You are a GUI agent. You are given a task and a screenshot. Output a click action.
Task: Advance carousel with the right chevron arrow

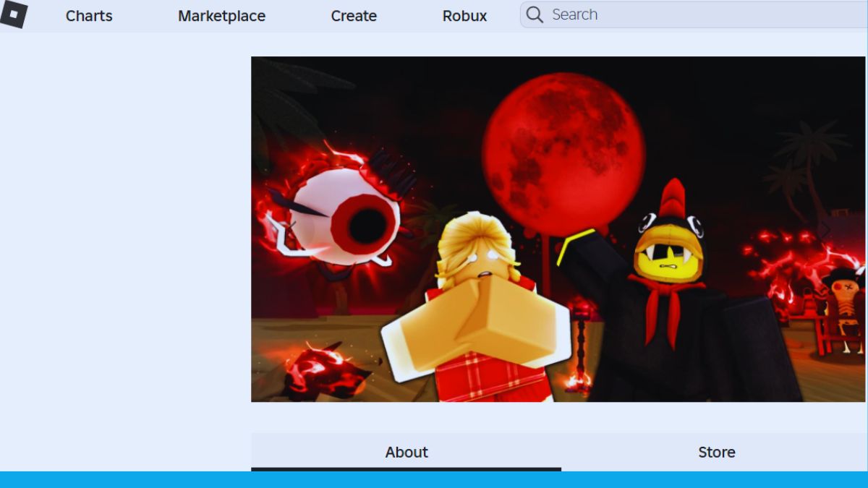point(825,230)
